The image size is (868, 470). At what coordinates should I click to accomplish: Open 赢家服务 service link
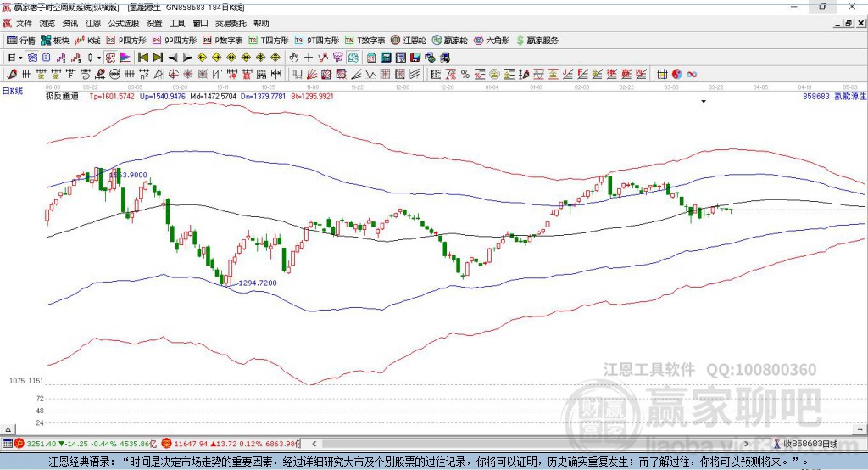pyautogui.click(x=537, y=41)
